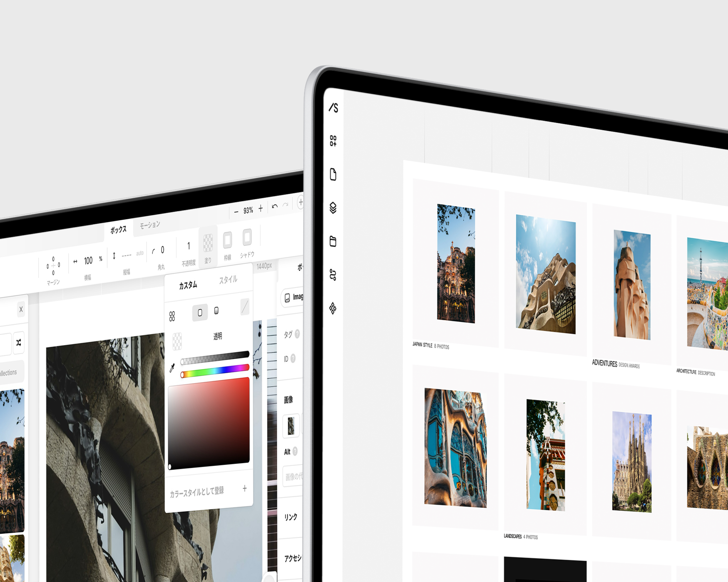Open the シャドウ shadow setting icon
Image resolution: width=728 pixels, height=582 pixels.
(x=247, y=237)
